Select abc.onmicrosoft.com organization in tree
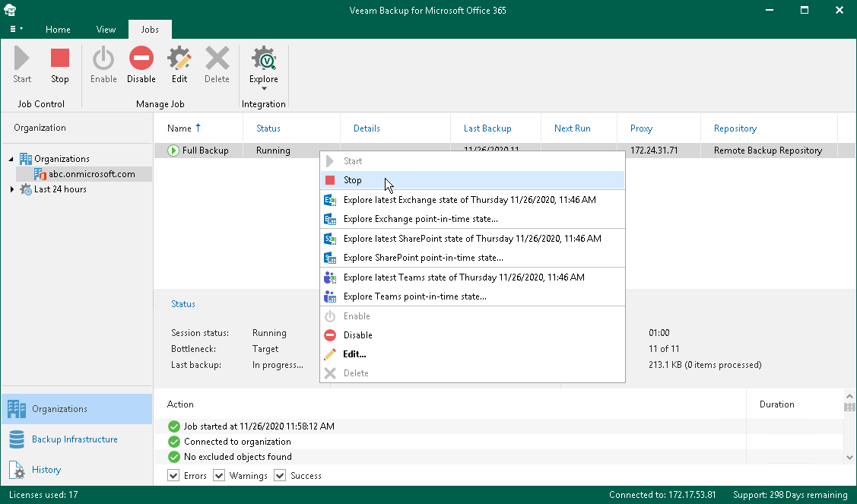 coord(91,174)
